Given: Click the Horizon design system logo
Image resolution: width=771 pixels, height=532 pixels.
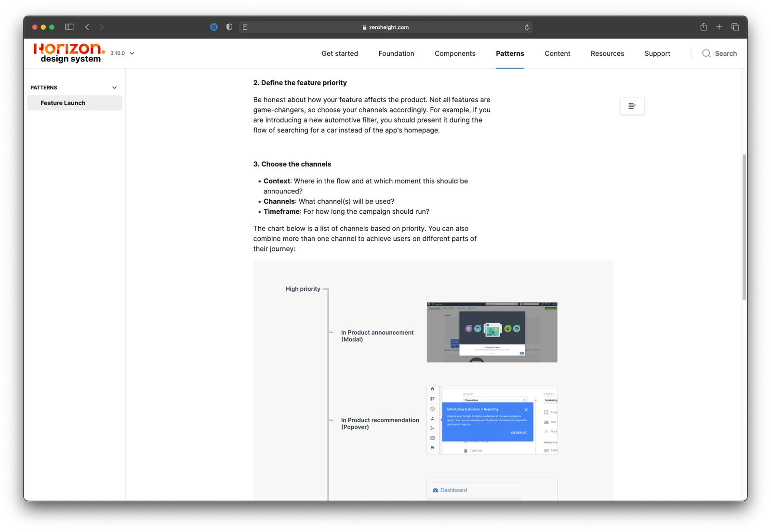Looking at the screenshot, I should 69,53.
